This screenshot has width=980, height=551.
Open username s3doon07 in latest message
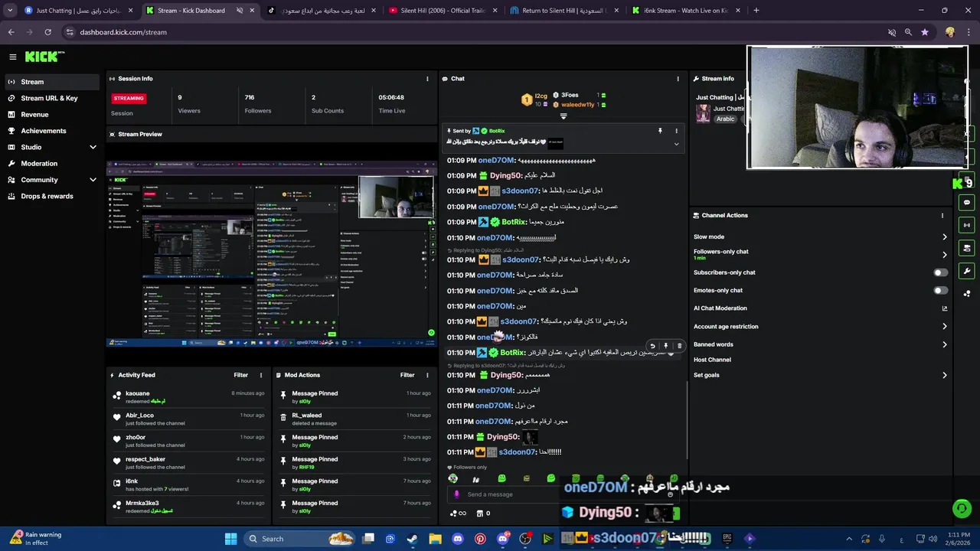pos(517,452)
